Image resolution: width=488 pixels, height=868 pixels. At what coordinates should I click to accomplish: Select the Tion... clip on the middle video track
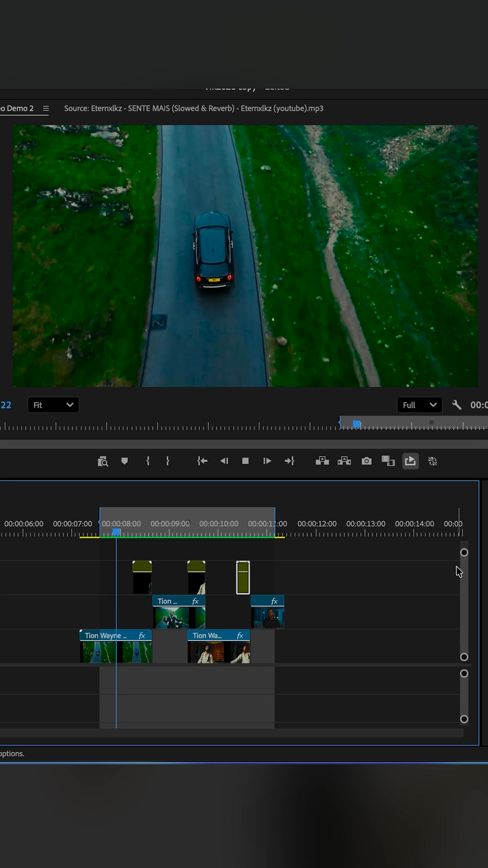click(x=179, y=612)
